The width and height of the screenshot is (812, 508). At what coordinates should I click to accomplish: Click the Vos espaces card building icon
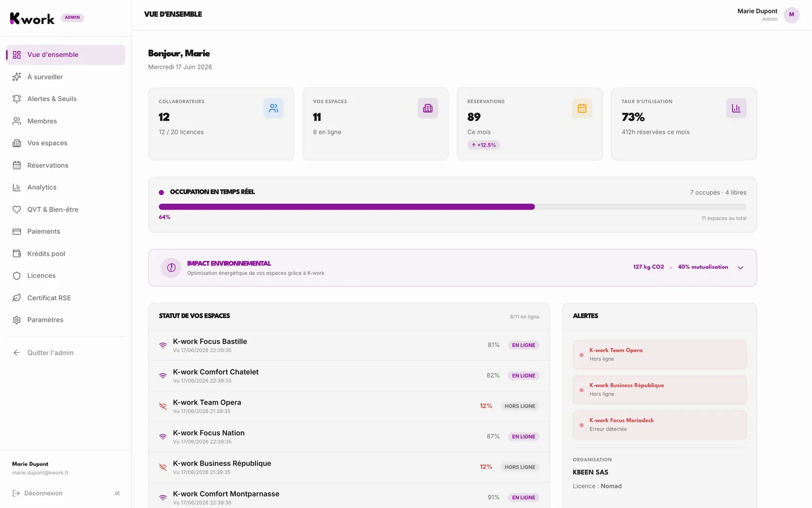click(x=428, y=108)
